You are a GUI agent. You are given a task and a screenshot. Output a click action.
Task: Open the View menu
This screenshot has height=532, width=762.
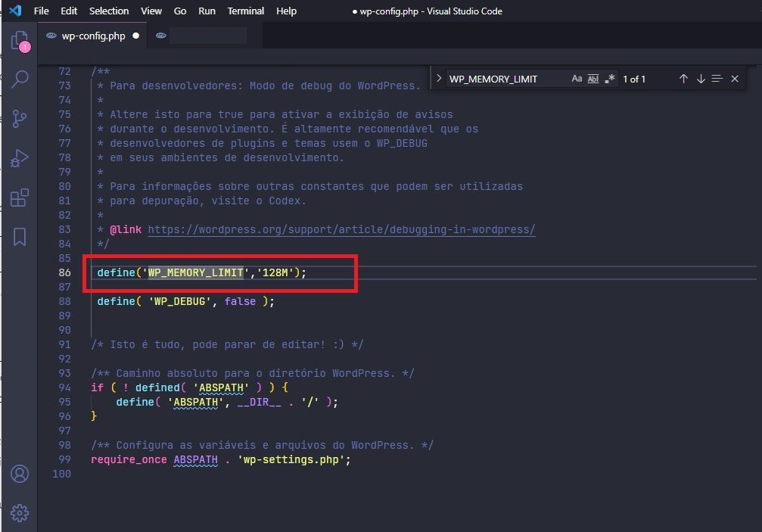(151, 11)
